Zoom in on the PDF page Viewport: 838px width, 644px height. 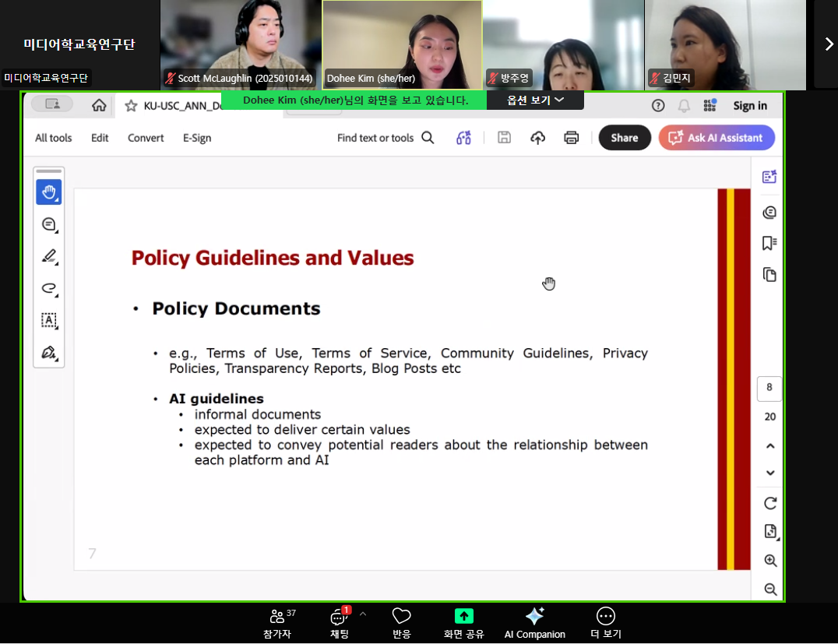point(769,561)
